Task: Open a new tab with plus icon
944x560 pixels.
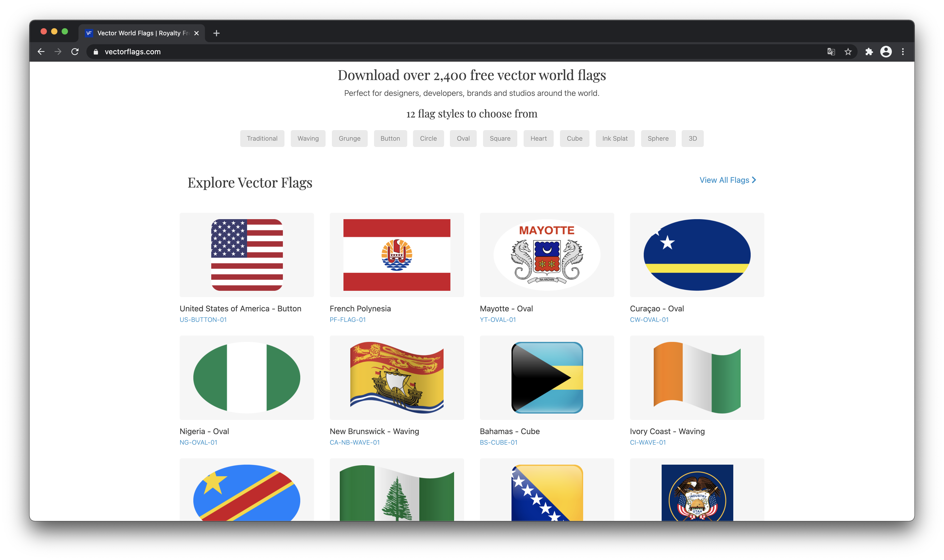Action: point(216,33)
